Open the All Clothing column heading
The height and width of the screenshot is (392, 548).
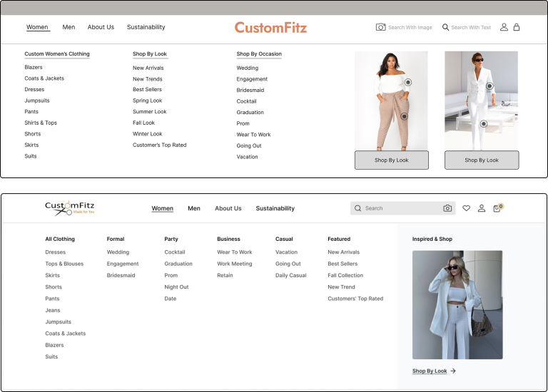coord(60,239)
